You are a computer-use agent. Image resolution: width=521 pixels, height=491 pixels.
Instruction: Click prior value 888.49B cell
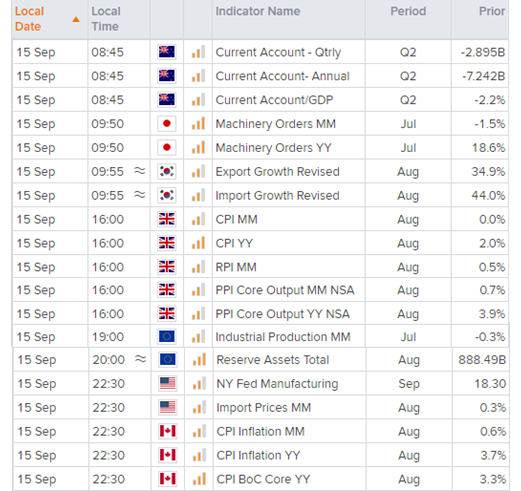click(481, 360)
